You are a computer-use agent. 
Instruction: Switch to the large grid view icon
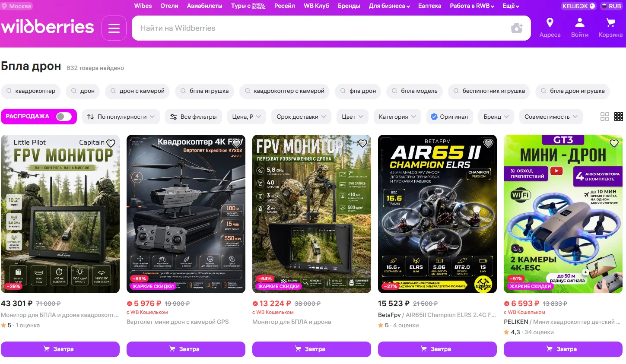(x=605, y=117)
